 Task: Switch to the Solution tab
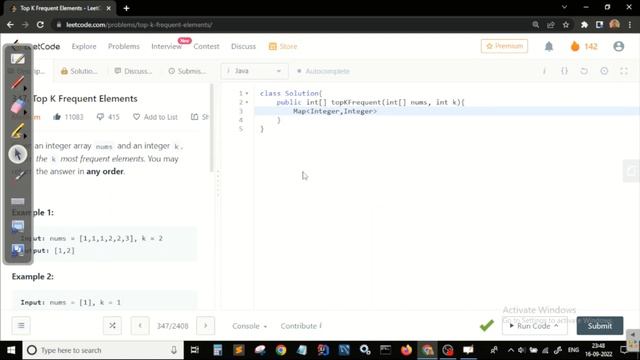click(79, 71)
